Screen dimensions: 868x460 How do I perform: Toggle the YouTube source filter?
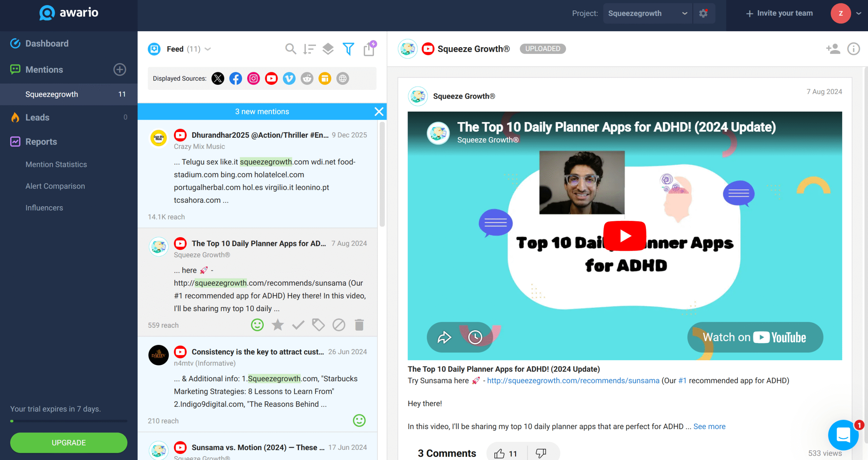click(x=271, y=78)
